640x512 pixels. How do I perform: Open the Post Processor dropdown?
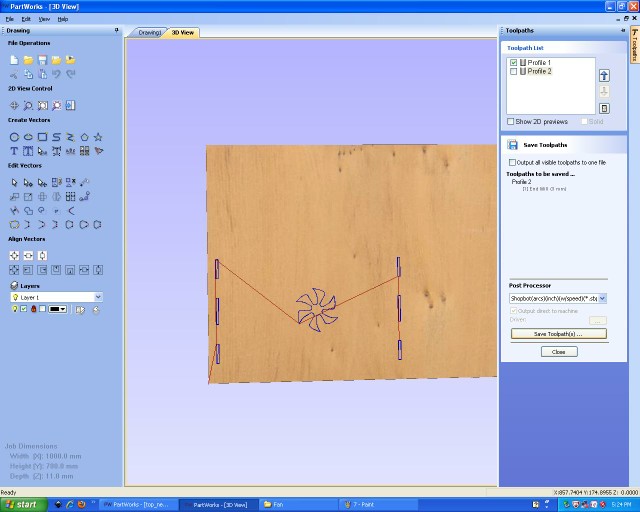pyautogui.click(x=602, y=298)
